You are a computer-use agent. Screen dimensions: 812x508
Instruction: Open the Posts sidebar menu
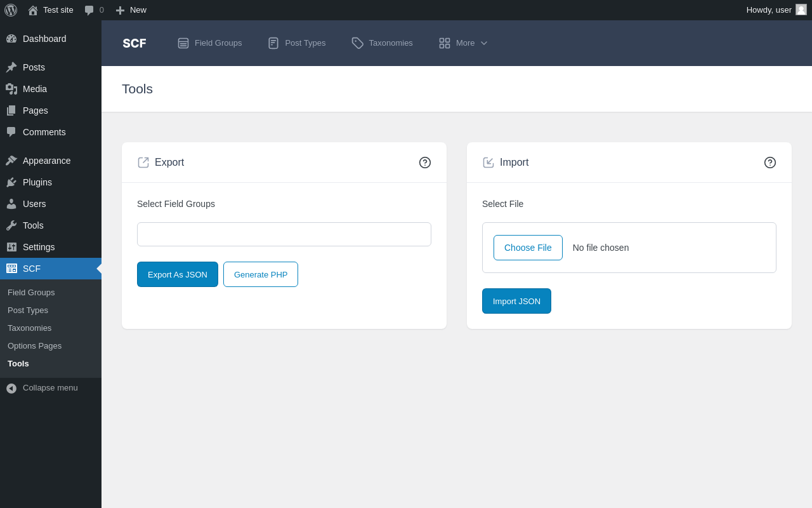pyautogui.click(x=51, y=67)
